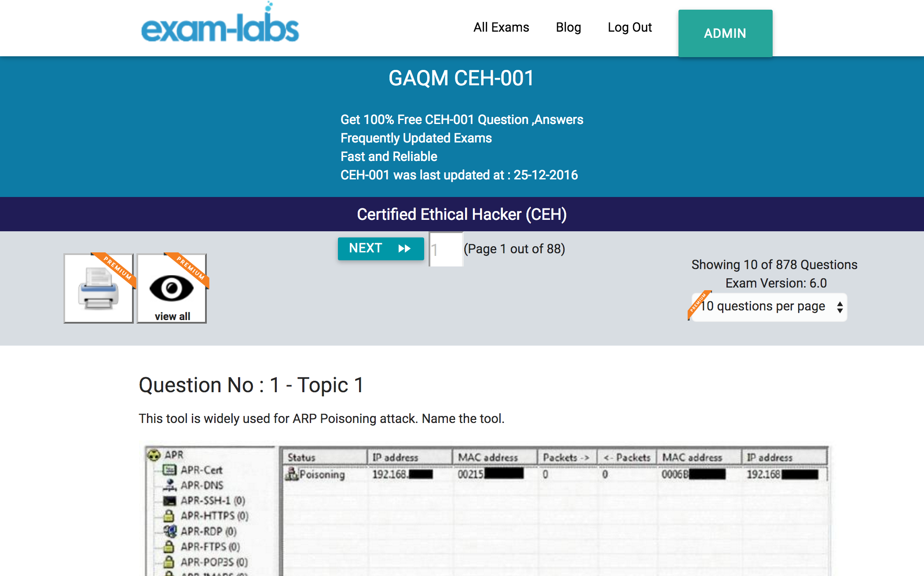Go to the Blog page

tap(568, 27)
